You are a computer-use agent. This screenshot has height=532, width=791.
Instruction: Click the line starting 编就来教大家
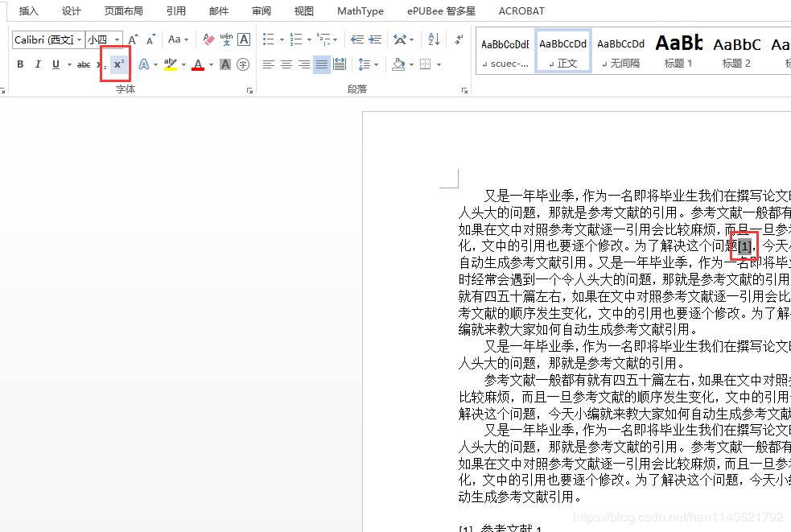click(x=578, y=330)
